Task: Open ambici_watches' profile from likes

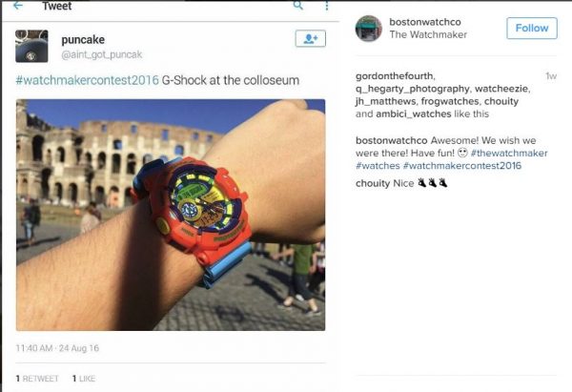Action: (414, 113)
